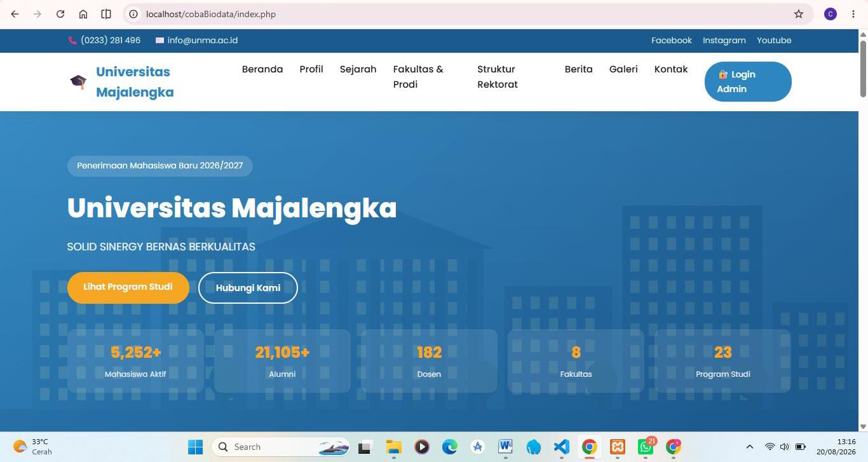Click the Login Admin button
Screen dimensions: 868x462
point(748,81)
